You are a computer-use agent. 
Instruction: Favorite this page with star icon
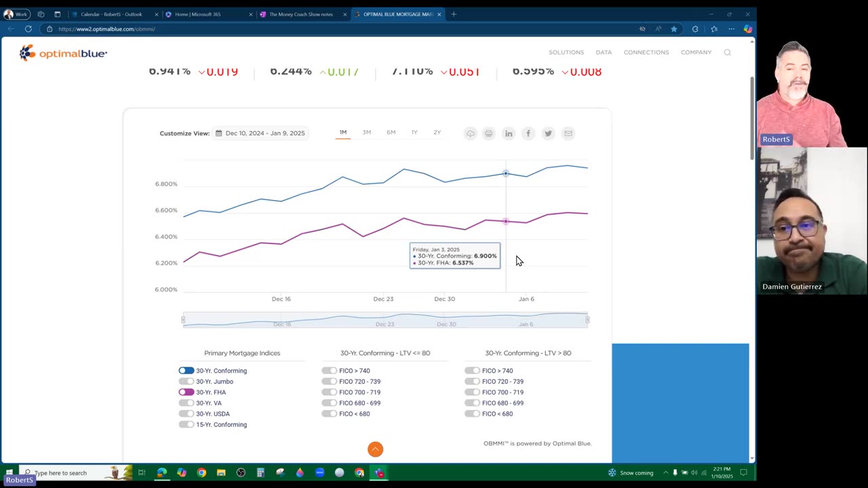(x=673, y=29)
